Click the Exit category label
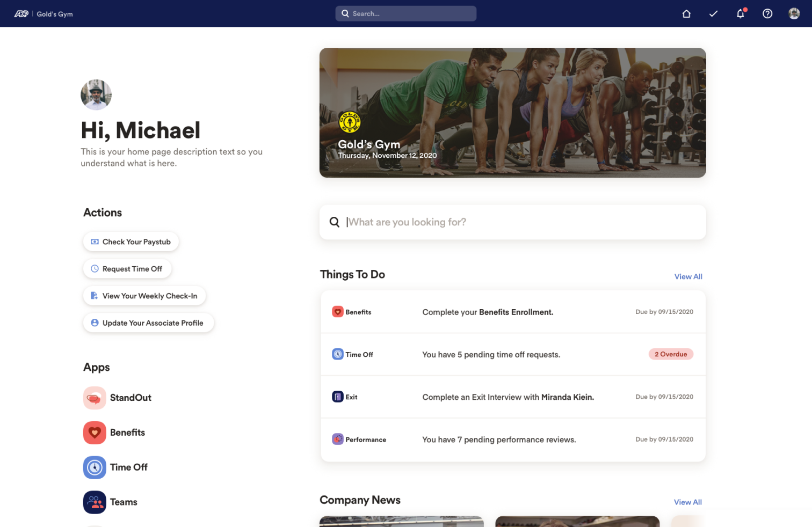The height and width of the screenshot is (527, 812). point(351,397)
